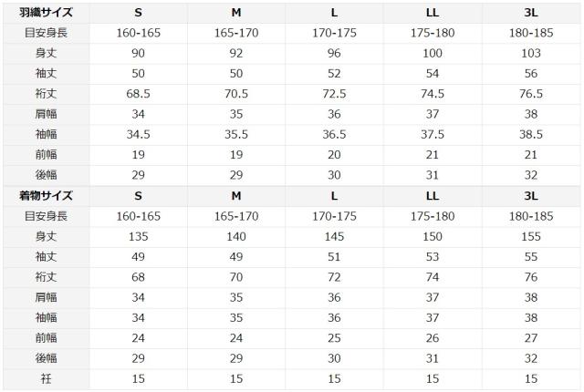The image size is (584, 392).
Task: Click the 27 value in kimono 前幅 row
Action: click(530, 336)
